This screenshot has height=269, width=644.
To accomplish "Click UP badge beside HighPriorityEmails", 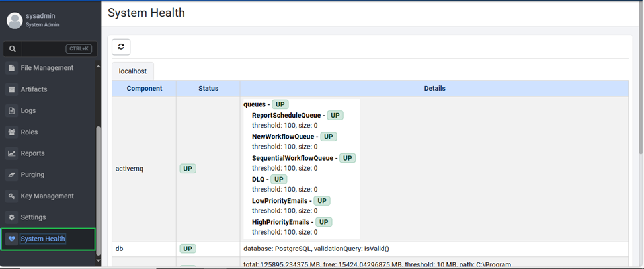I will 323,222.
